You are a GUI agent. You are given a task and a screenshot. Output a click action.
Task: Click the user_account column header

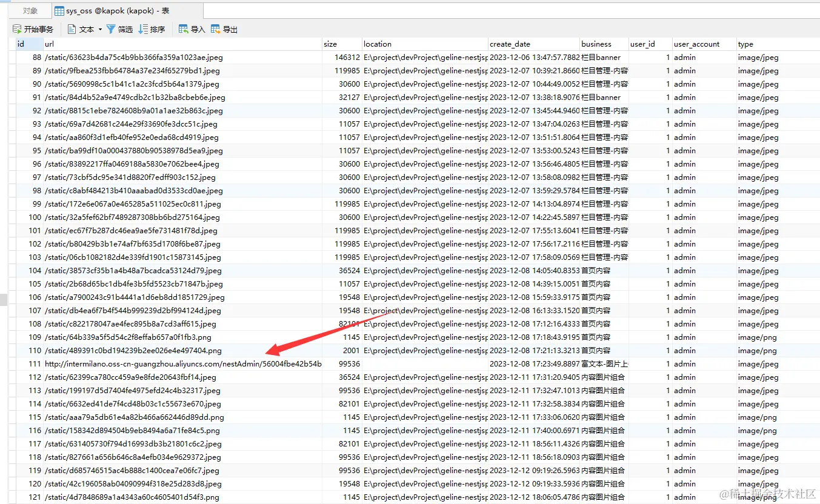tap(704, 44)
